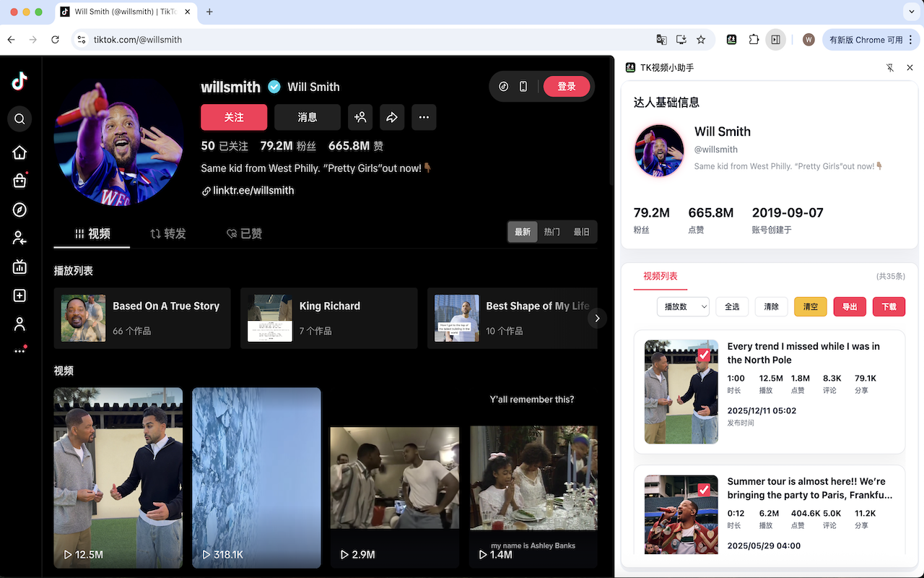This screenshot has width=924, height=578.
Task: Open video with 12.5M plays
Action: pyautogui.click(x=118, y=478)
